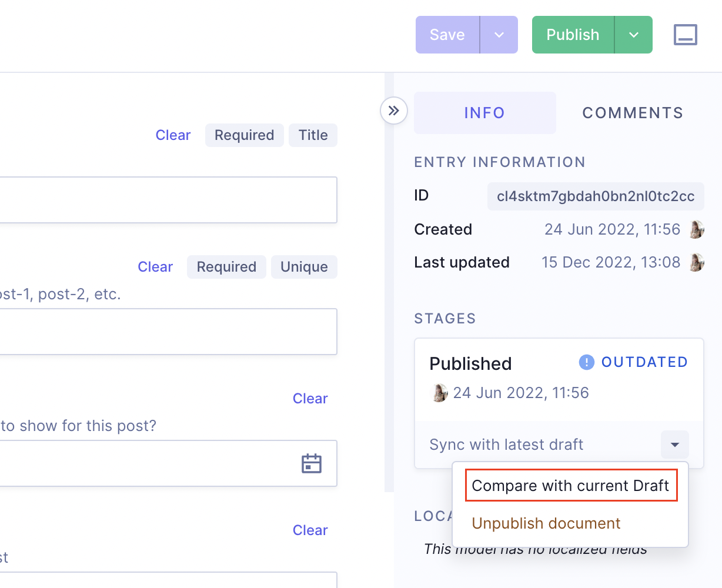Click the Sync with latest draft action

coord(506,445)
